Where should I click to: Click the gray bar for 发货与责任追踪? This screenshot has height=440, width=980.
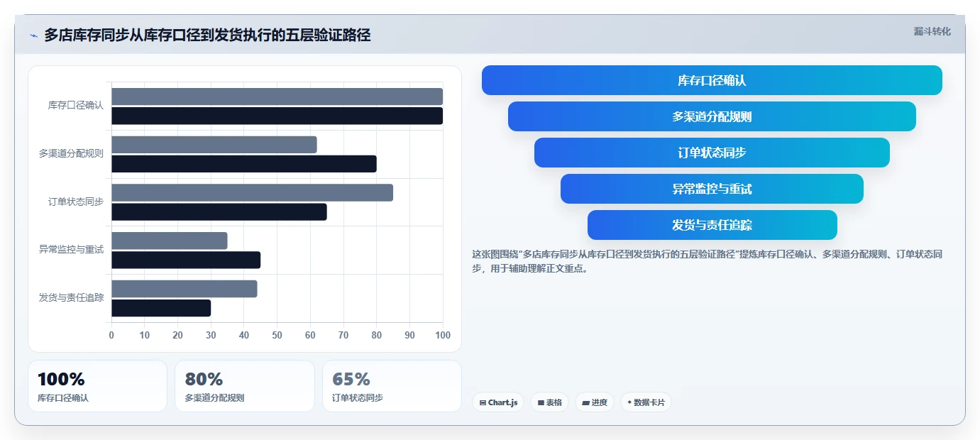pos(185,289)
